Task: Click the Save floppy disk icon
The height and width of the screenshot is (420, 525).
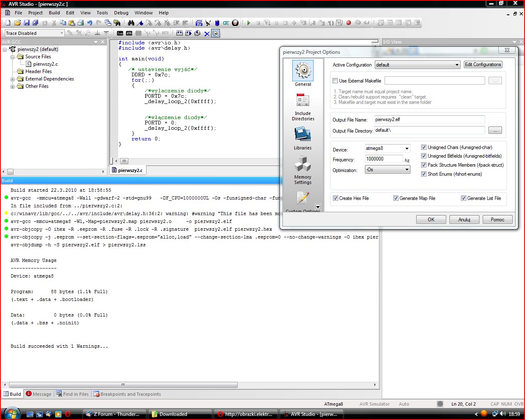Action: [27, 23]
